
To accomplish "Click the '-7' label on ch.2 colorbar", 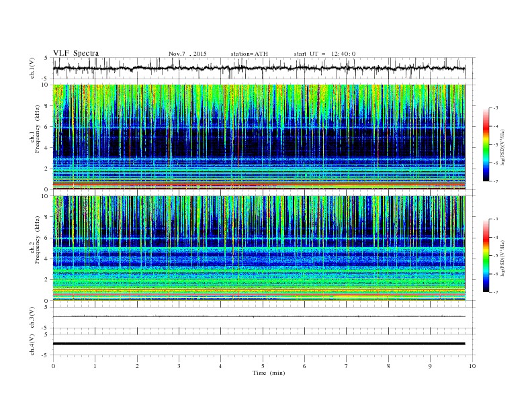I will [x=495, y=292].
